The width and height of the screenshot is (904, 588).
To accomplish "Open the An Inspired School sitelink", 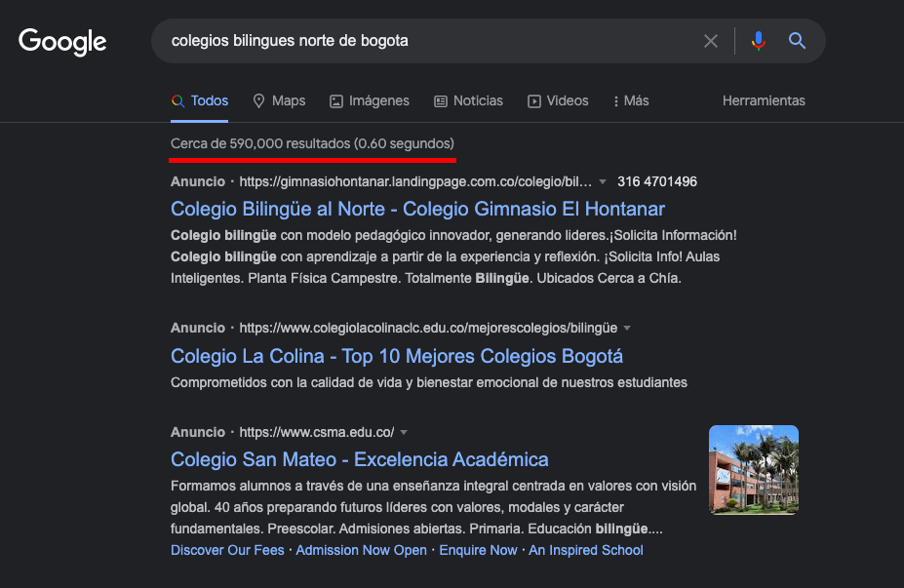I will pyautogui.click(x=586, y=551).
